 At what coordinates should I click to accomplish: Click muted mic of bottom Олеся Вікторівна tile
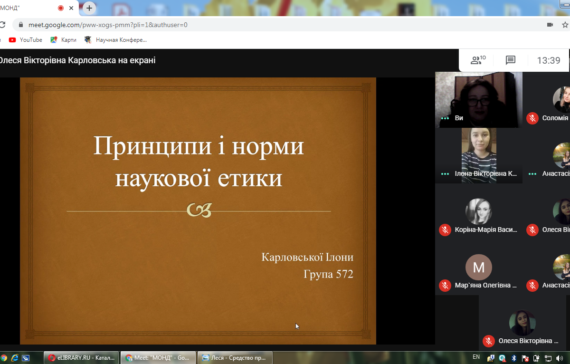coord(489,341)
